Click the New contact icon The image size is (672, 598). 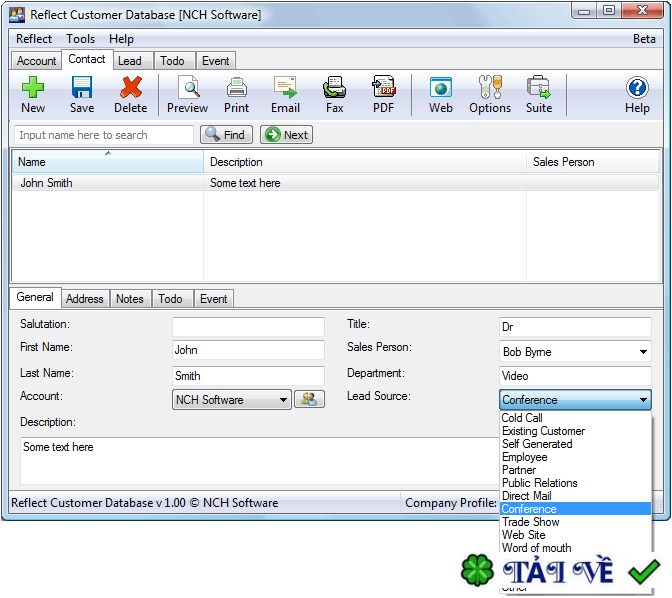coord(33,88)
